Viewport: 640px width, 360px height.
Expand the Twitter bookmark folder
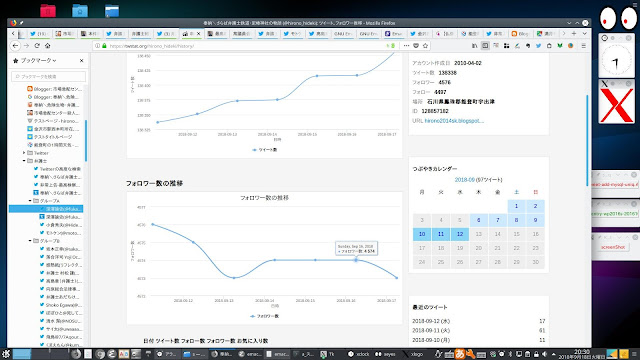tap(24, 153)
